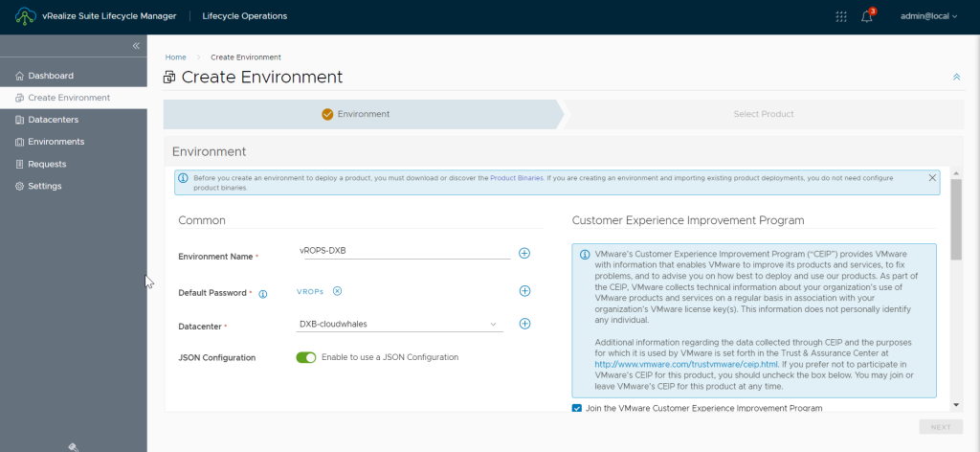Click the info icon in blue banner

point(184,178)
